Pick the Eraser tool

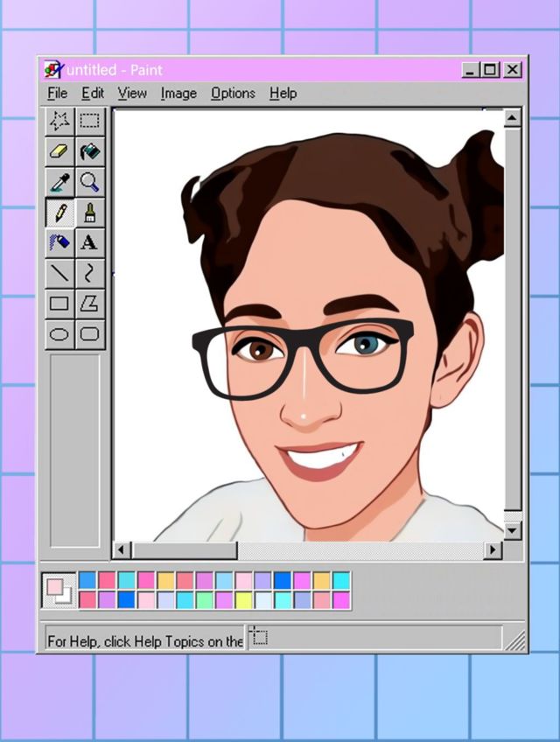click(x=59, y=151)
